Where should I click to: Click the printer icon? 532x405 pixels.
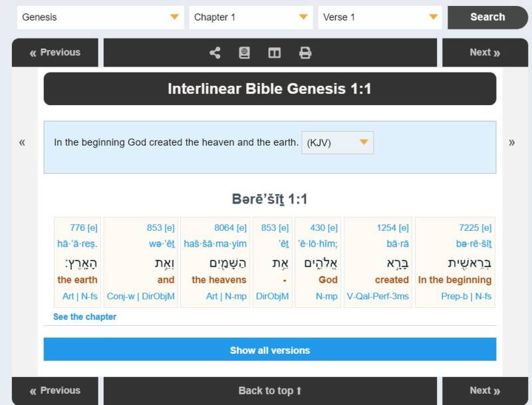(x=305, y=53)
